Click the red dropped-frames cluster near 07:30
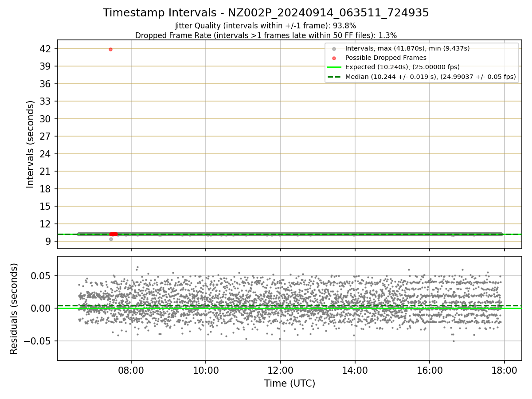 point(113,234)
